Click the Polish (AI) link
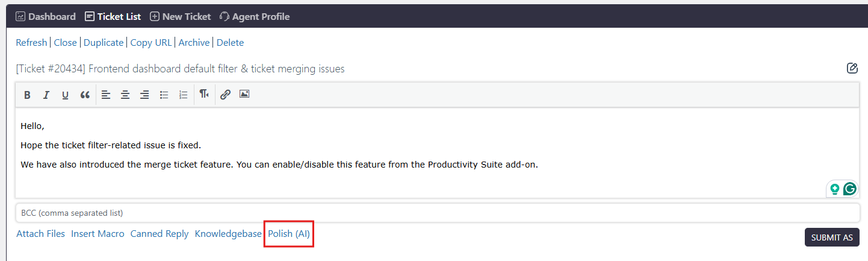This screenshot has width=868, height=261. (x=289, y=234)
